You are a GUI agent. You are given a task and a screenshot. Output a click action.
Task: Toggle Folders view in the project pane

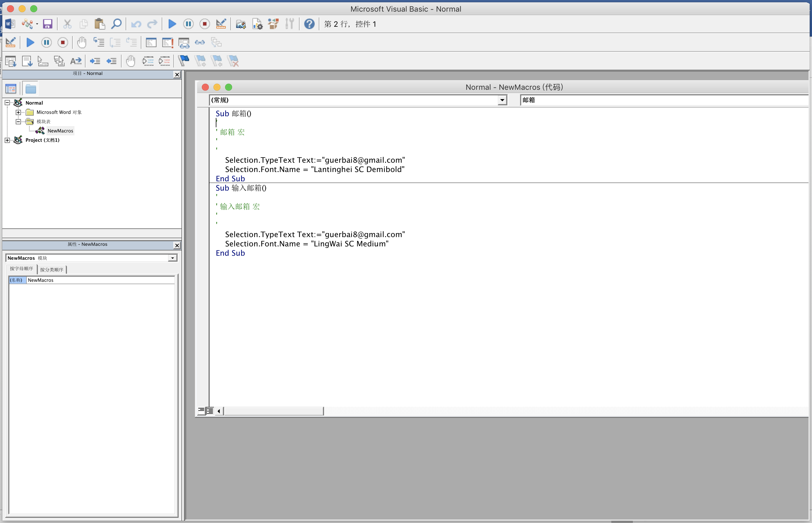pyautogui.click(x=31, y=89)
